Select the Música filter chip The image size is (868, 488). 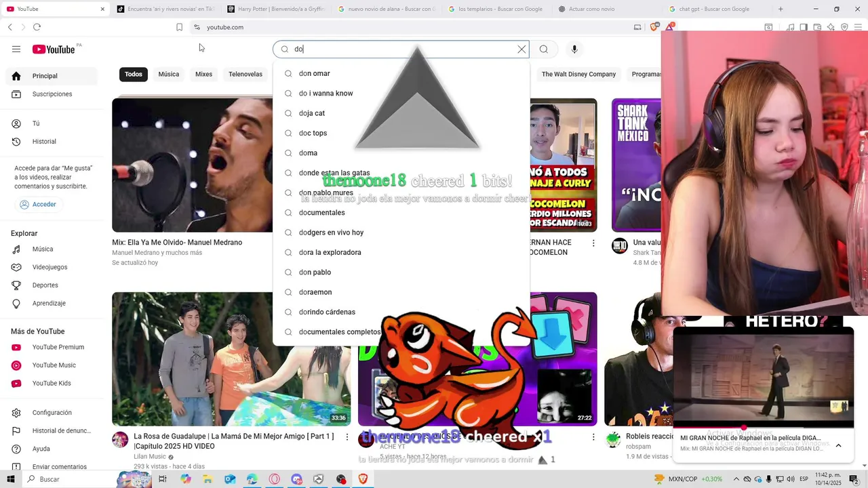169,75
